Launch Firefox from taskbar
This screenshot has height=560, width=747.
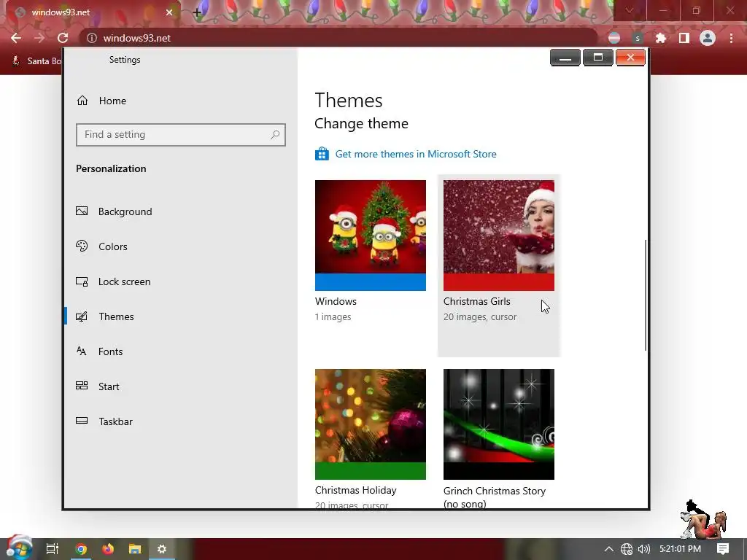(x=108, y=549)
